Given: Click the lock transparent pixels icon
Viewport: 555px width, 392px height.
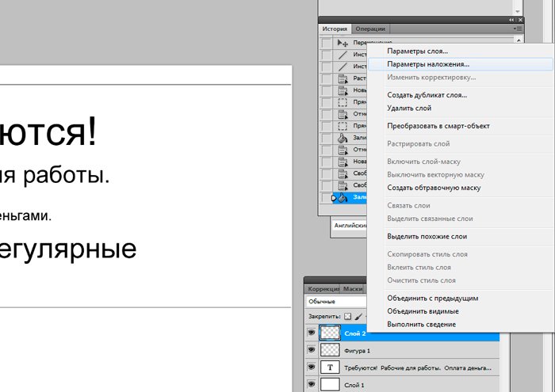Looking at the screenshot, I should [347, 316].
